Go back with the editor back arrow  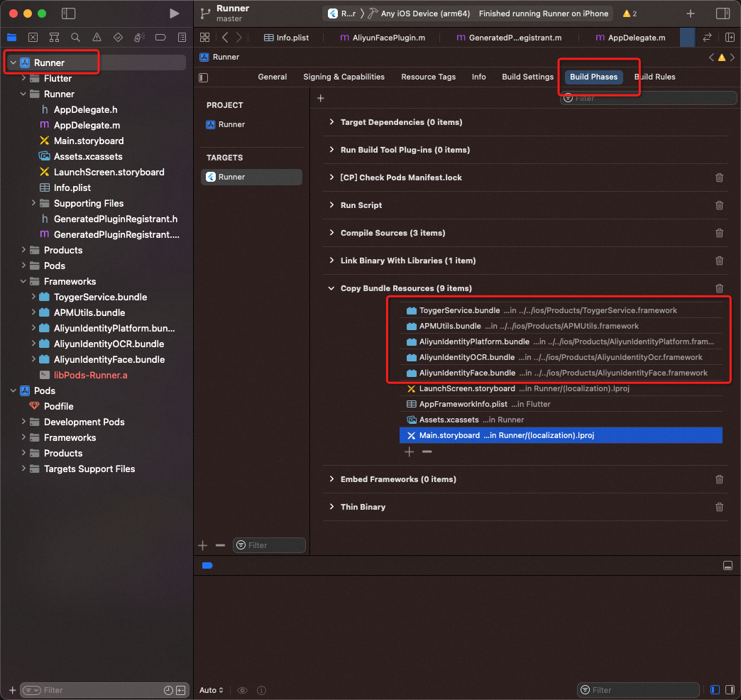225,38
